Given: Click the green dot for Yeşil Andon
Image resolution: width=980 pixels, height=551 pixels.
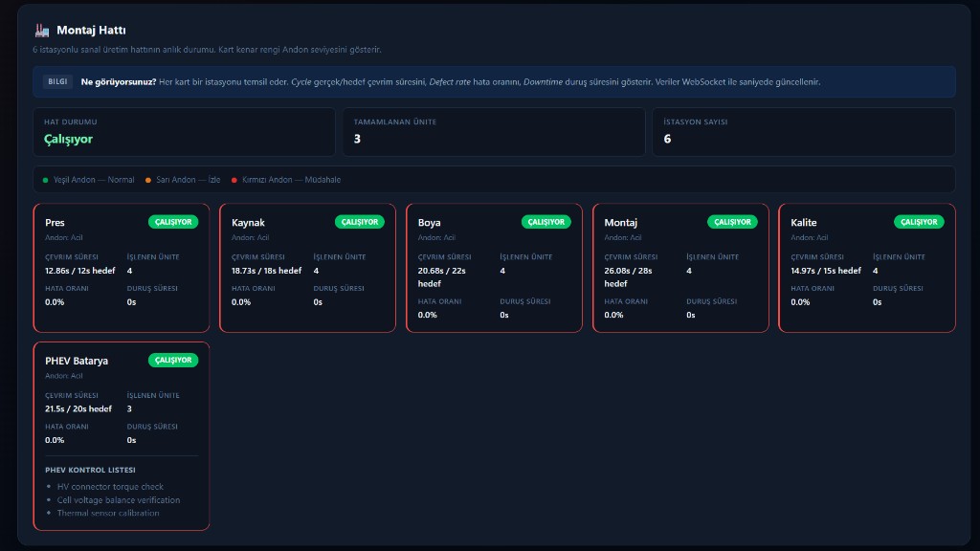Looking at the screenshot, I should (45, 180).
